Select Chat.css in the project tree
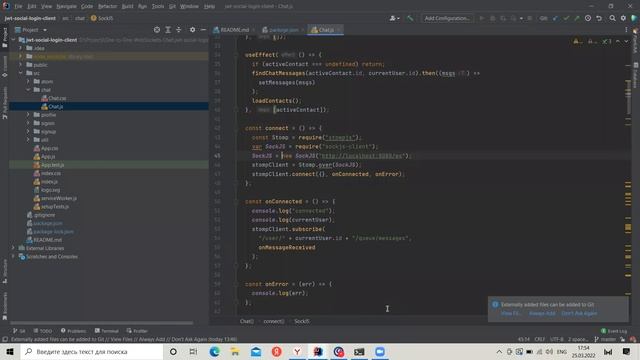 pos(57,98)
